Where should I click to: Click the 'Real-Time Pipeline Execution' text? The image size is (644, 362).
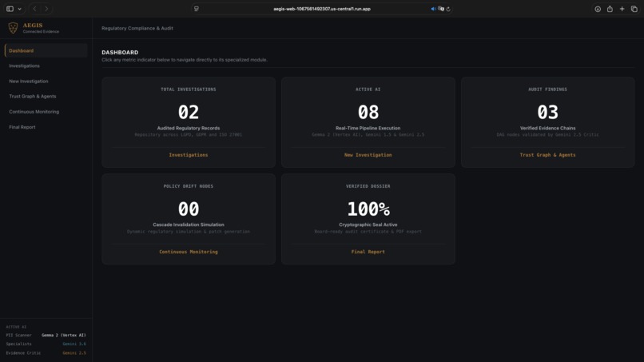368,128
